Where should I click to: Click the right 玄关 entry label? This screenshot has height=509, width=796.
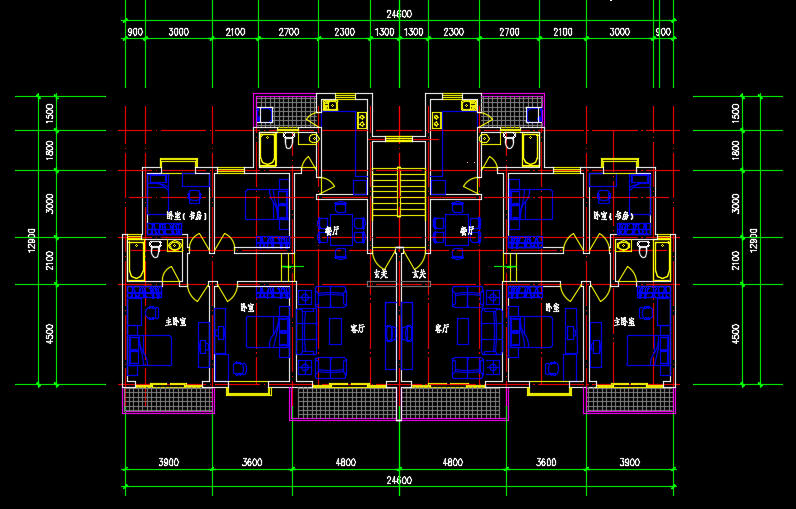tap(419, 274)
